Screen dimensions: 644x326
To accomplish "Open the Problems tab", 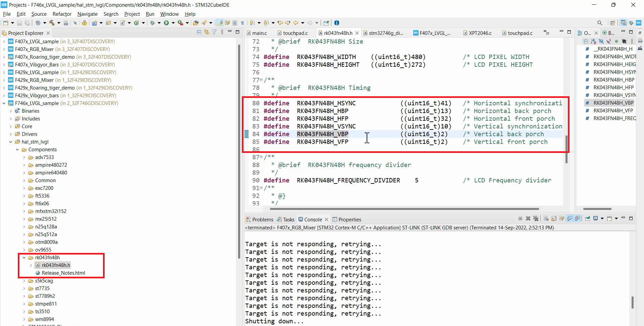I will 260,219.
